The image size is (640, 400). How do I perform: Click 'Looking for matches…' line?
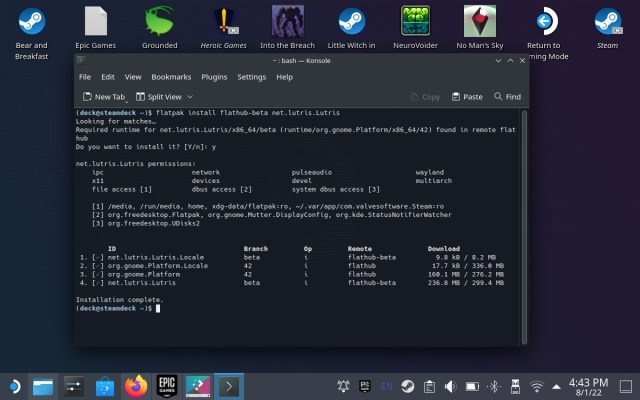point(116,121)
